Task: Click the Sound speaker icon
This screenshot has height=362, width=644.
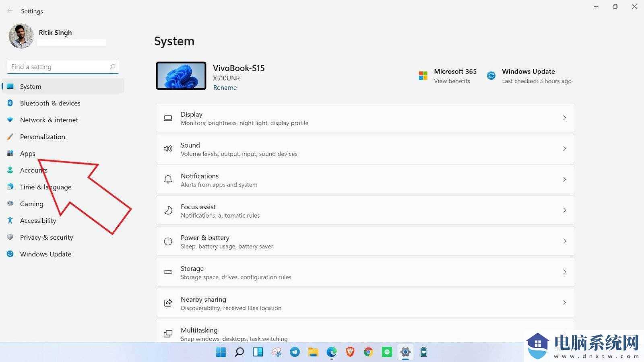Action: tap(168, 149)
